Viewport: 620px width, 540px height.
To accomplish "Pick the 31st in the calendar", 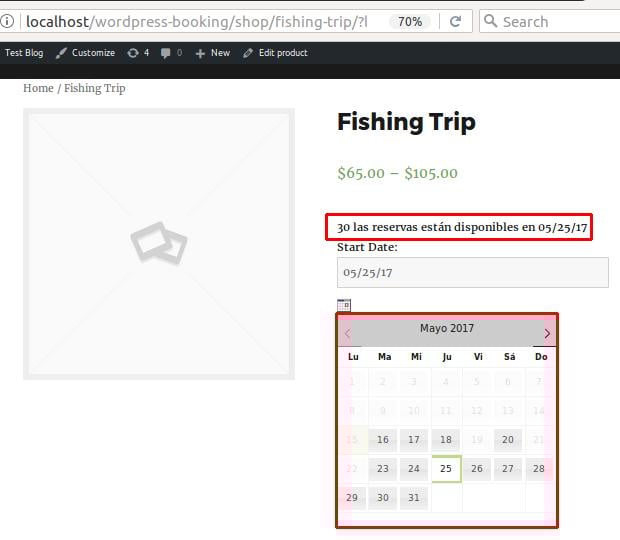I will 415,497.
